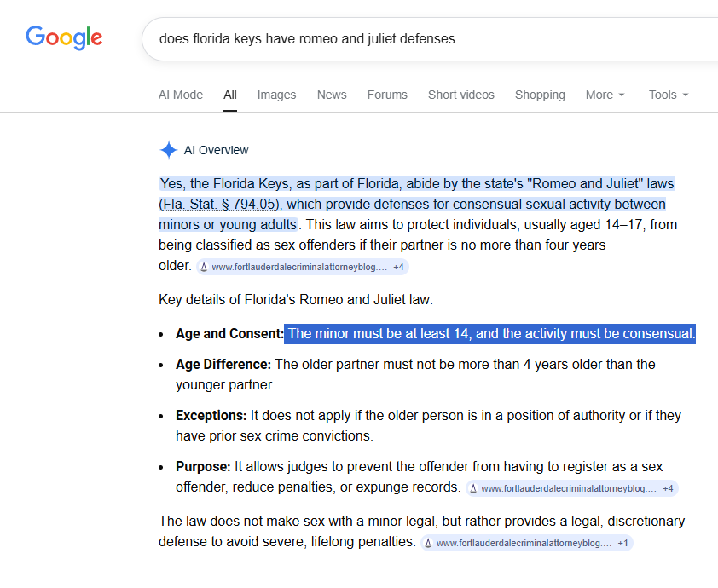Click the 'Purpose:' bullet label
This screenshot has width=718, height=588.
(x=203, y=467)
